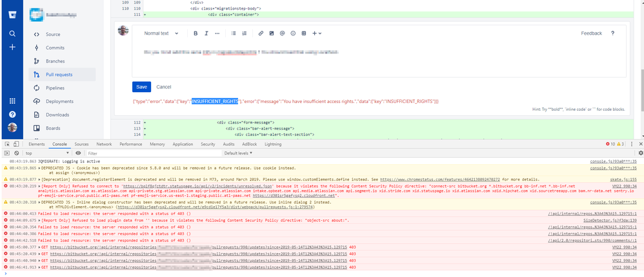Switch to the Sources tab
644x277 pixels.
point(81,144)
